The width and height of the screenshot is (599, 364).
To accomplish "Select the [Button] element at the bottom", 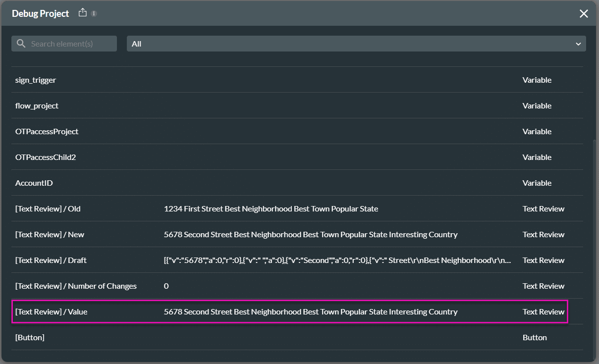I will [x=30, y=337].
